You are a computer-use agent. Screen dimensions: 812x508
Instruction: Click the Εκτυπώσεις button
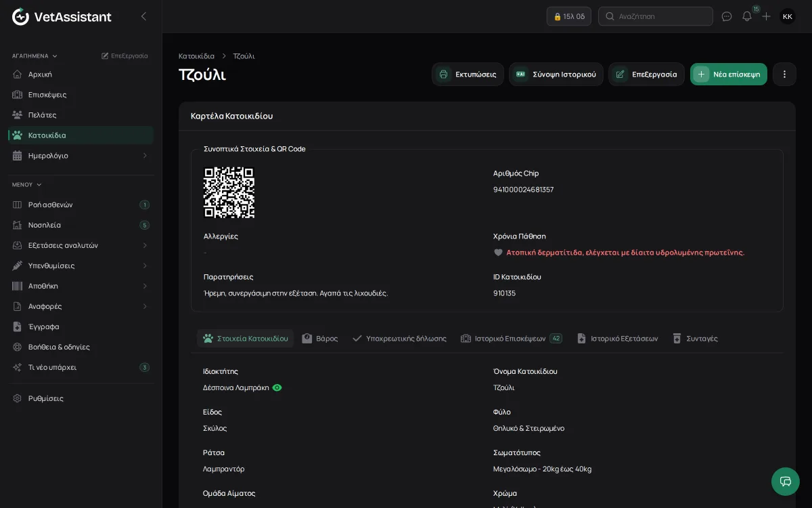(x=468, y=75)
